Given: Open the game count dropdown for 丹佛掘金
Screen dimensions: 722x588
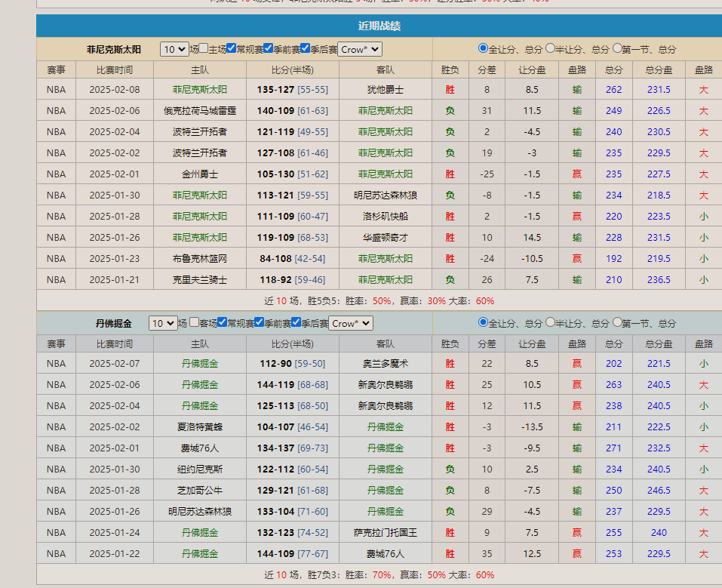Looking at the screenshot, I should point(163,322).
